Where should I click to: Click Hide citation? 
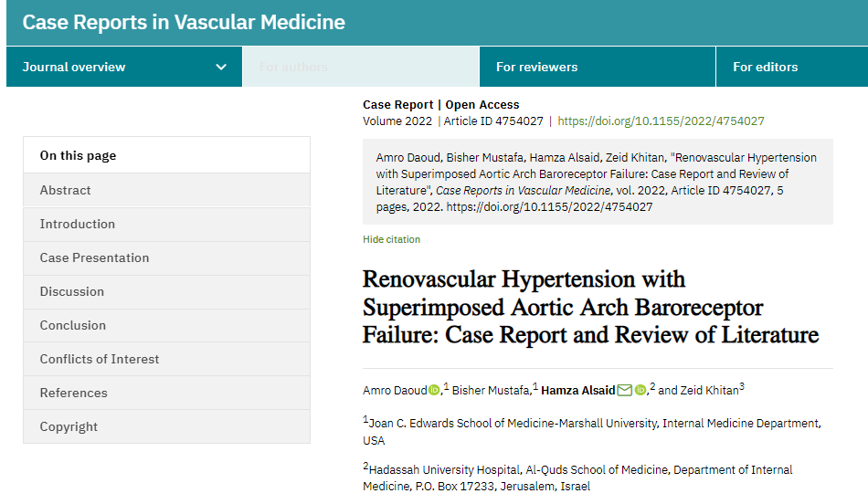point(391,239)
